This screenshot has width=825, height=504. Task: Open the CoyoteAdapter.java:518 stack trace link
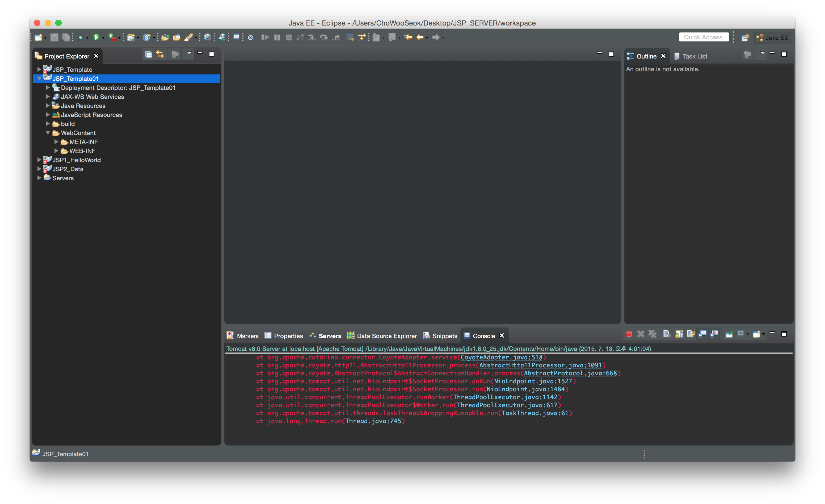(x=501, y=357)
